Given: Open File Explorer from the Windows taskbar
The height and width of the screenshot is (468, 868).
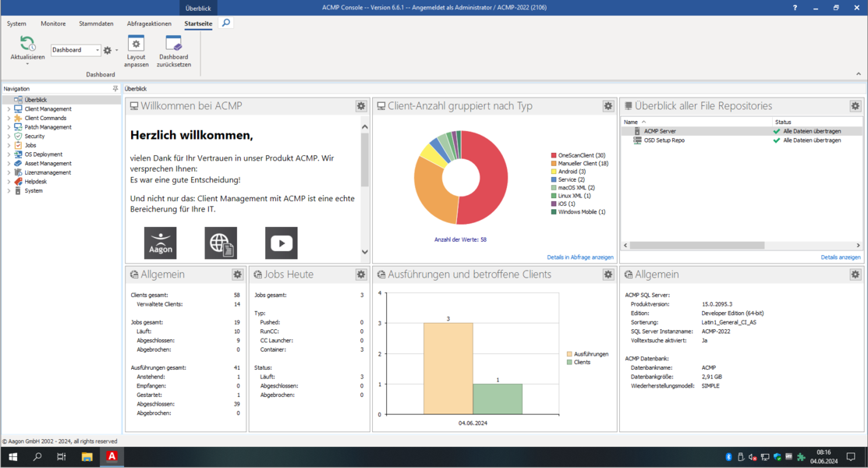Looking at the screenshot, I should [x=87, y=457].
